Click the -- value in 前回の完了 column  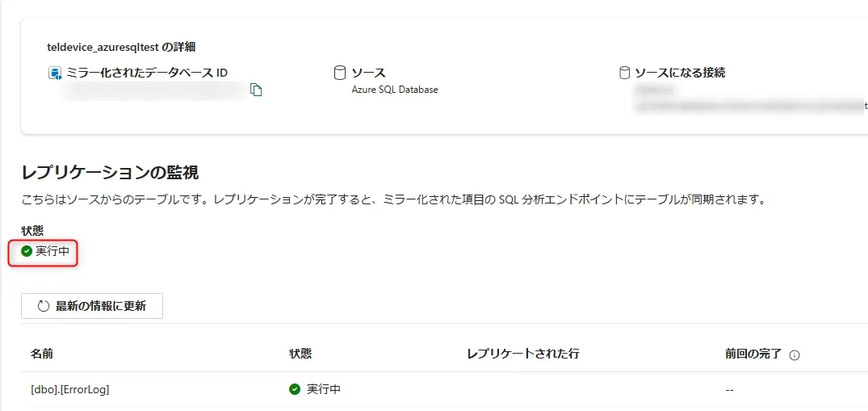point(730,389)
